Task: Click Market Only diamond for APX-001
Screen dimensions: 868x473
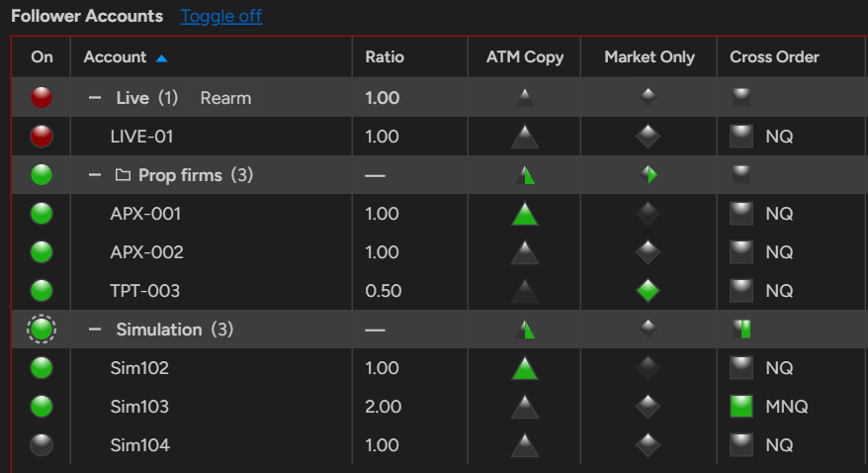Action: (648, 213)
